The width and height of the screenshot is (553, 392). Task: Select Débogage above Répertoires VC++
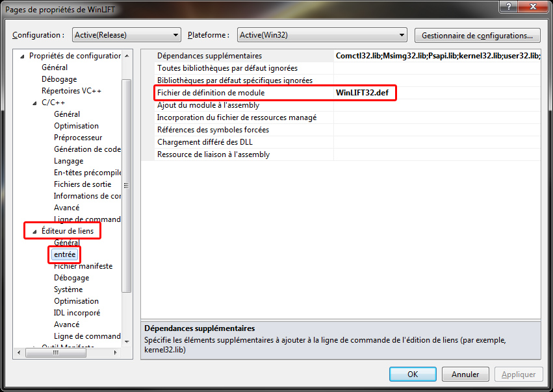59,79
